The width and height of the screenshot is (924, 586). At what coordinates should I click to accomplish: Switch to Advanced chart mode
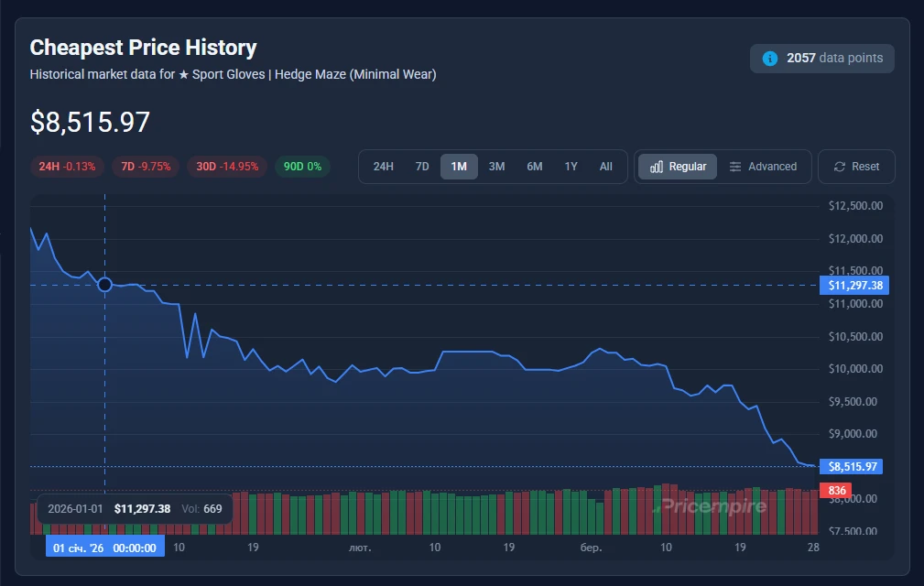click(763, 167)
